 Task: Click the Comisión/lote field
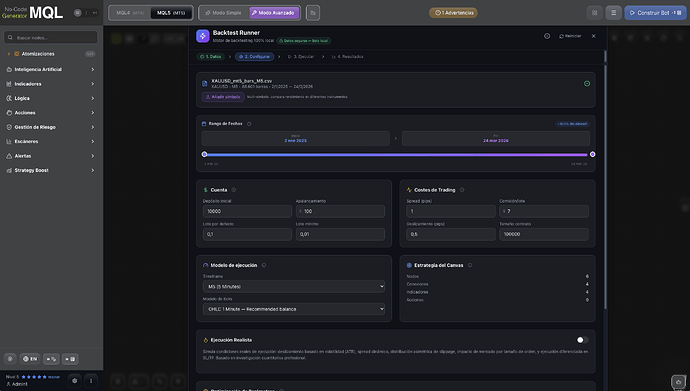click(x=544, y=211)
